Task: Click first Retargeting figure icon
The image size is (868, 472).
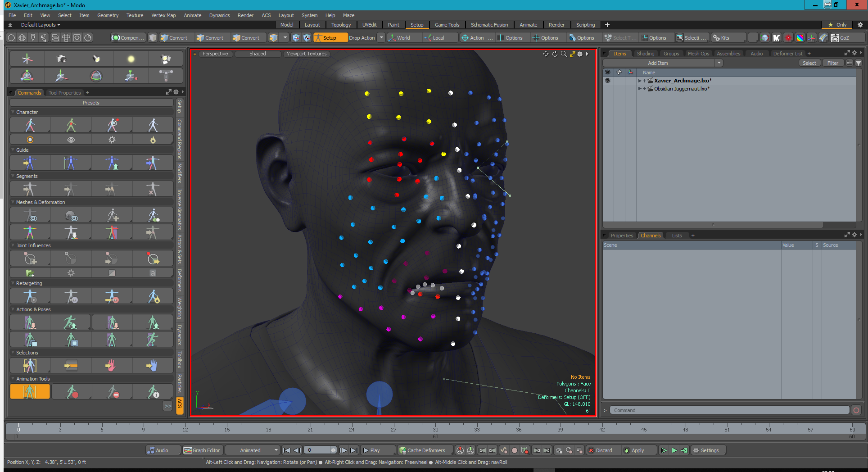Action: tap(30, 296)
